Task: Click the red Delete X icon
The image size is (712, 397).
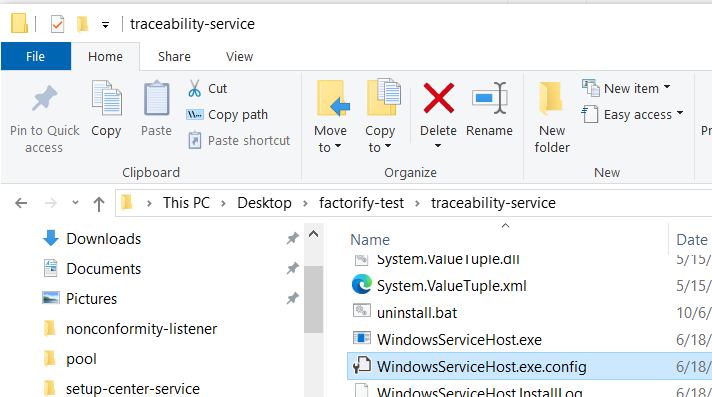Action: point(438,98)
